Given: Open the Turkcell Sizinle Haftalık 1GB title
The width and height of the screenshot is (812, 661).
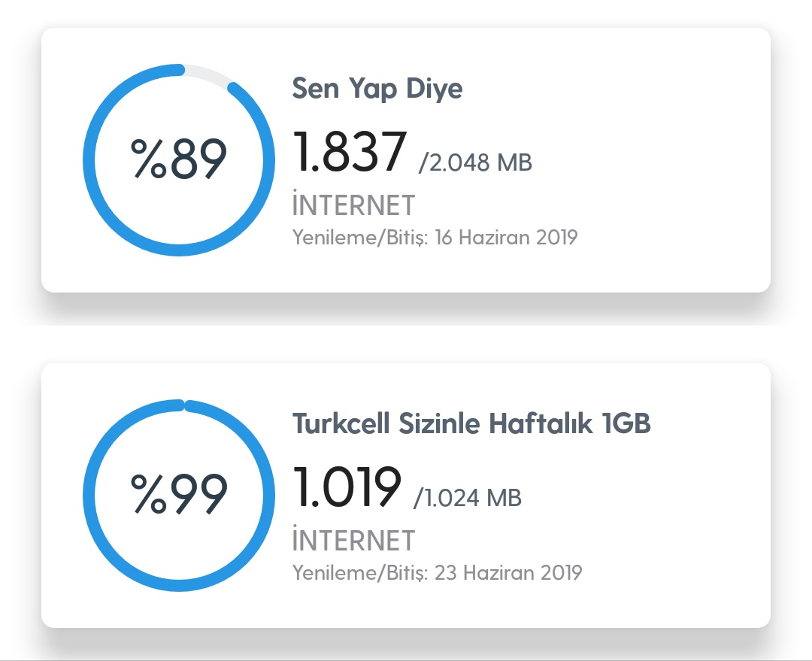Looking at the screenshot, I should [471, 424].
